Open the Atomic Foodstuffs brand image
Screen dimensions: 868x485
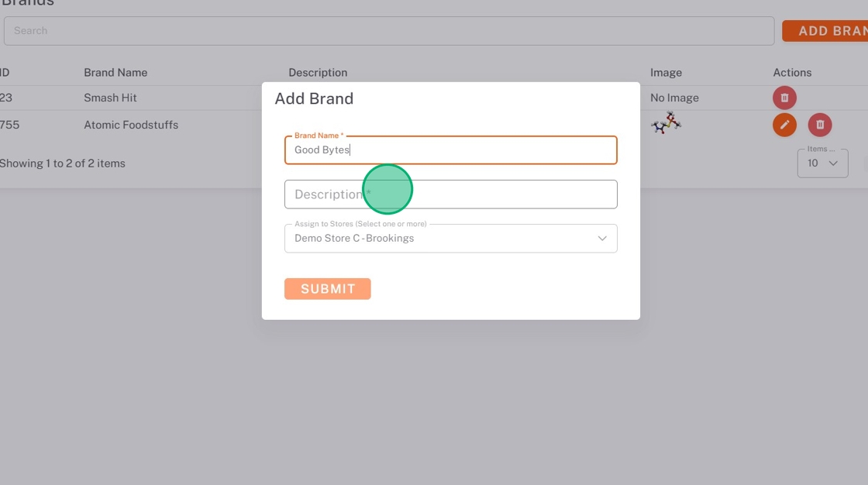(x=666, y=123)
